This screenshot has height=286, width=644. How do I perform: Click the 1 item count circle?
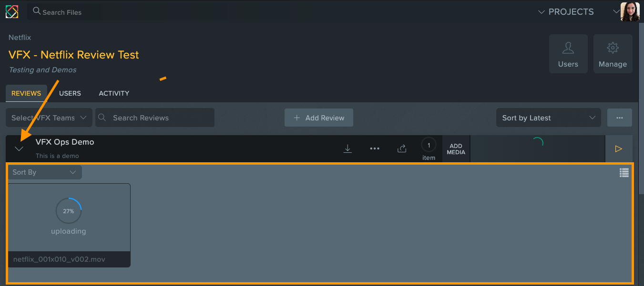[x=429, y=145]
